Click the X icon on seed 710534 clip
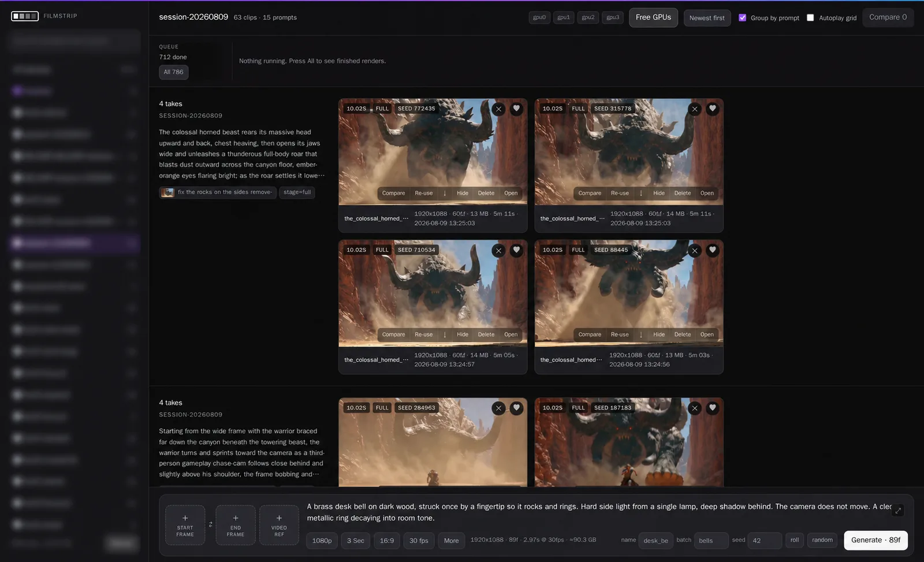Image resolution: width=924 pixels, height=562 pixels. (x=498, y=250)
